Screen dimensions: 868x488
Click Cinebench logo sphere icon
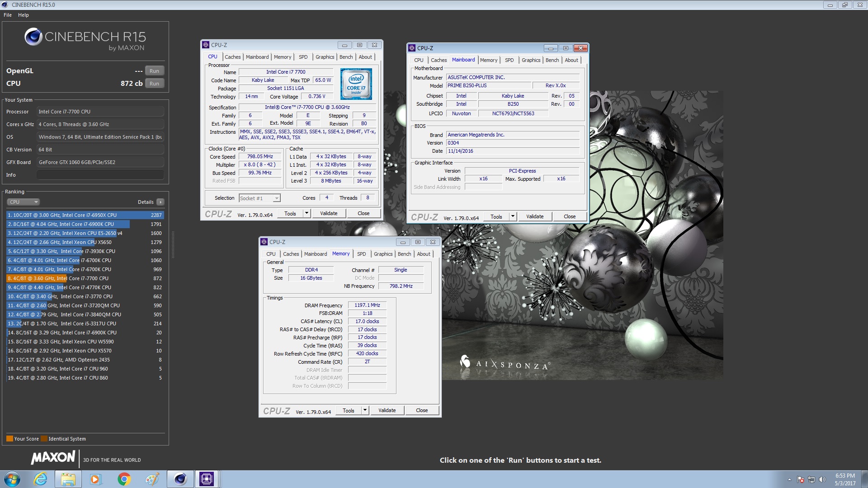point(33,37)
